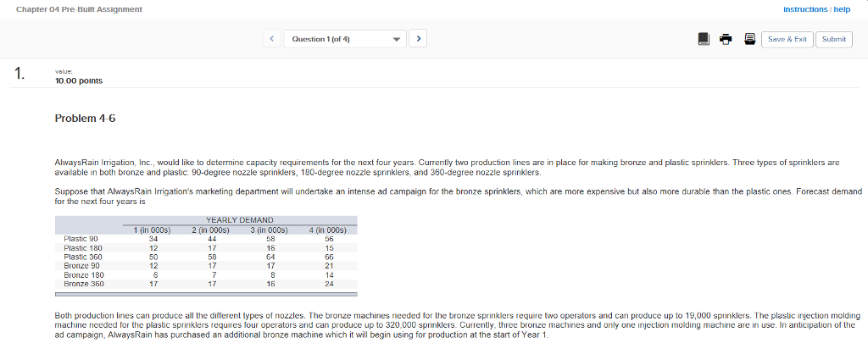Click the Problem 4-6 heading
The image size is (868, 343).
(85, 118)
